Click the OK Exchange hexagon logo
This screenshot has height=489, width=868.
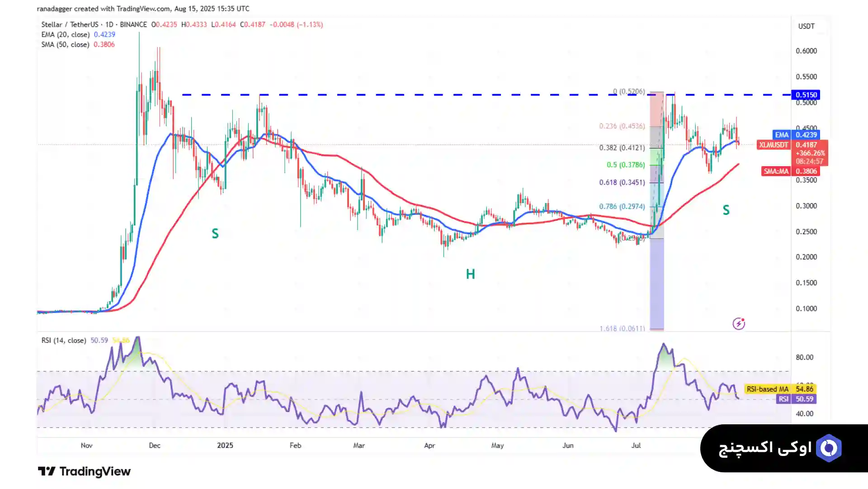click(829, 448)
